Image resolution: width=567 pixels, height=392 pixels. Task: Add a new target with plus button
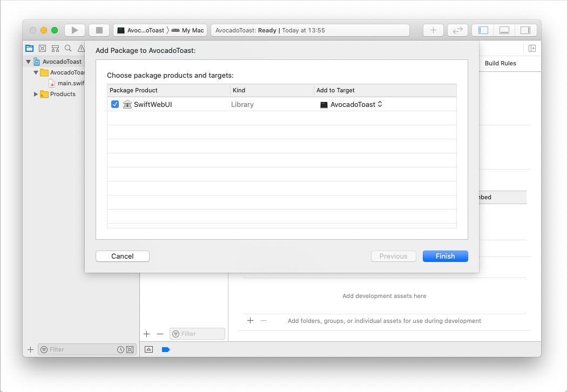146,334
